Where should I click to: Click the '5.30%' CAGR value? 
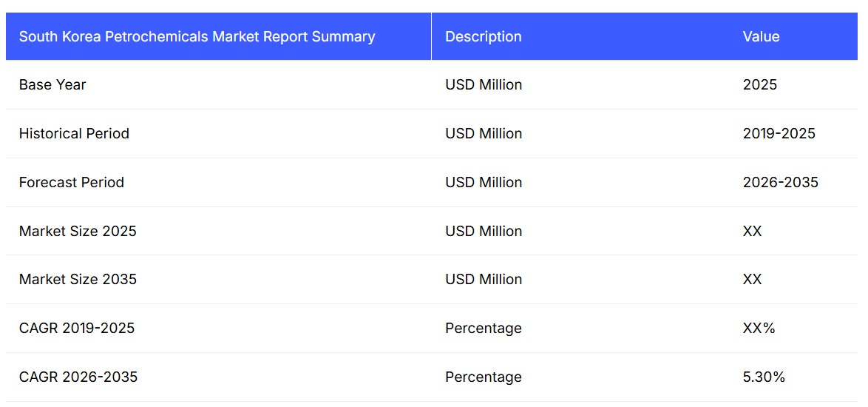[x=764, y=377]
